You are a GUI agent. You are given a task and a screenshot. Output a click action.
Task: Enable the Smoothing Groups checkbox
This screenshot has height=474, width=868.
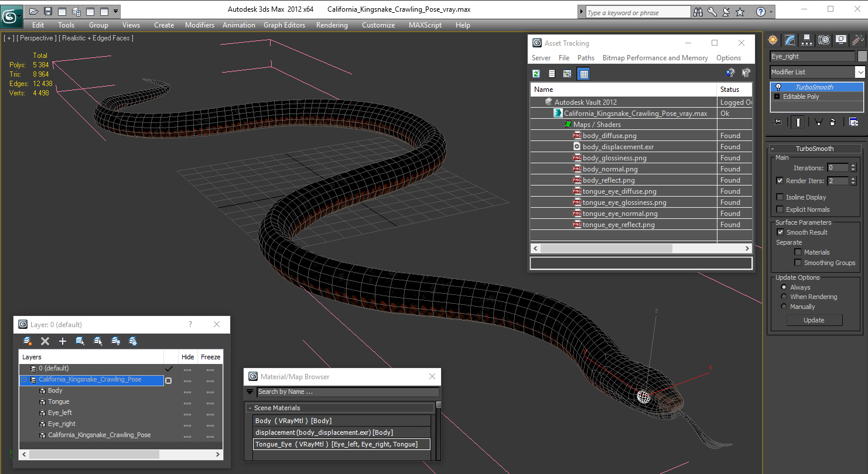tap(798, 263)
